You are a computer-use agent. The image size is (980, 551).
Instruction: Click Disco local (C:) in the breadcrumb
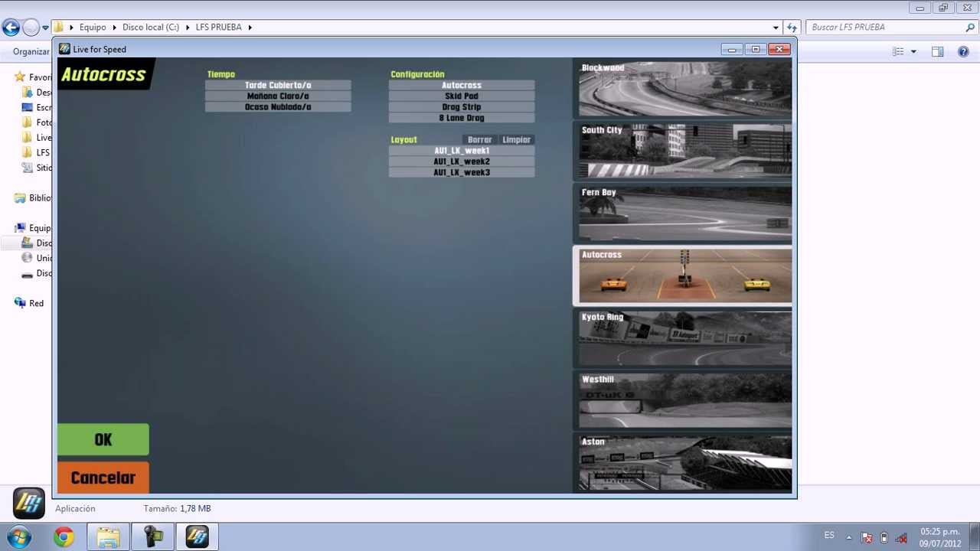tap(151, 27)
